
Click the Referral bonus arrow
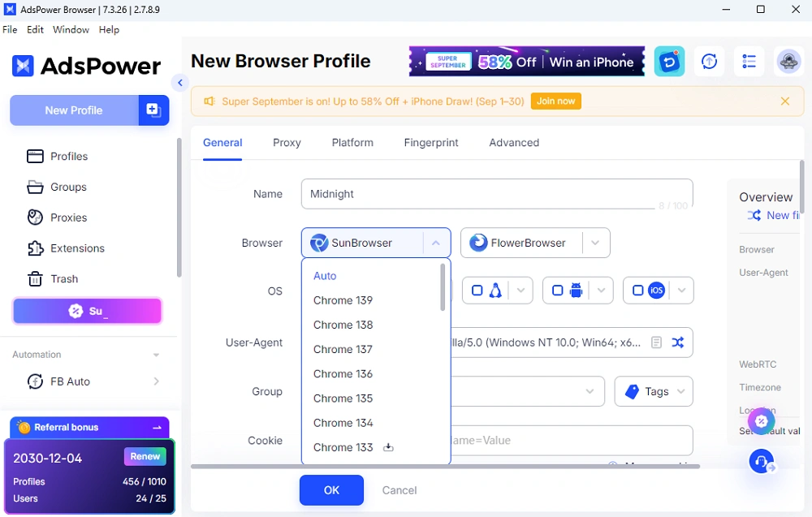(x=157, y=428)
